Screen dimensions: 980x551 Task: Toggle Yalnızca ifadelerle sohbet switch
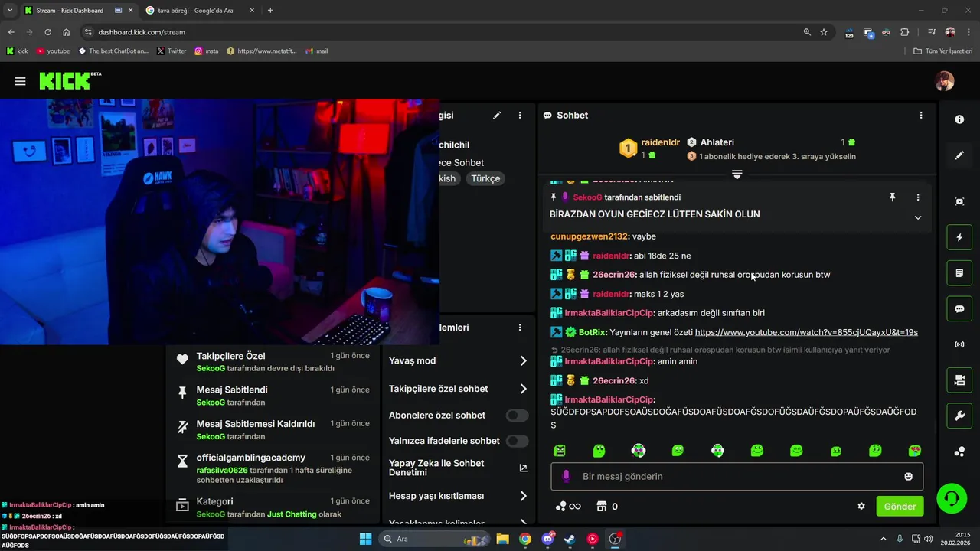tap(518, 441)
